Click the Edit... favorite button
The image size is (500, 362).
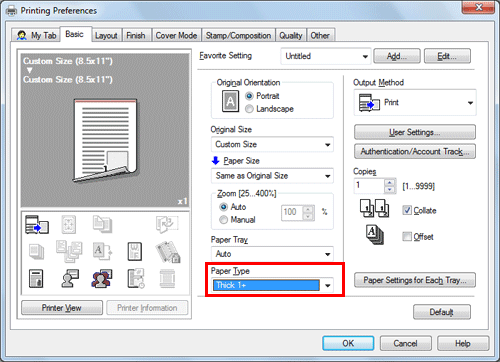(447, 56)
